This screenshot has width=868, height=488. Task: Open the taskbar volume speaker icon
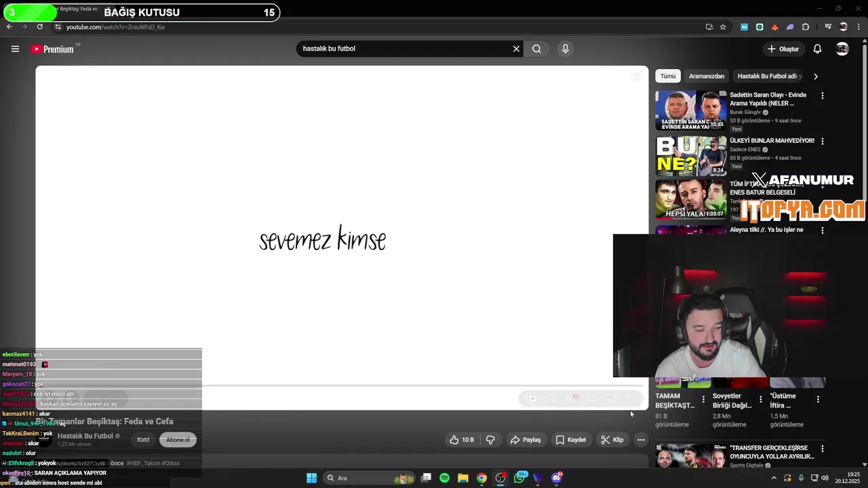point(825,478)
